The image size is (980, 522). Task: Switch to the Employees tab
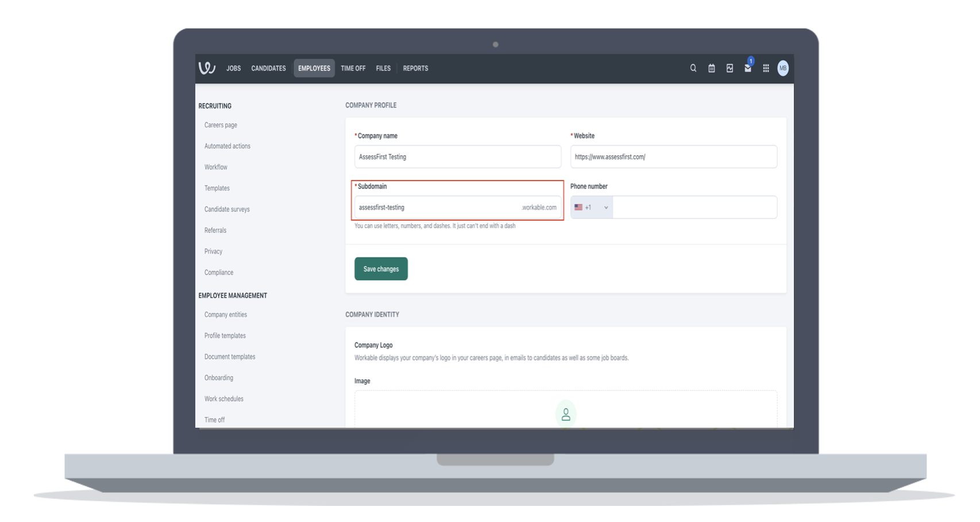click(314, 68)
